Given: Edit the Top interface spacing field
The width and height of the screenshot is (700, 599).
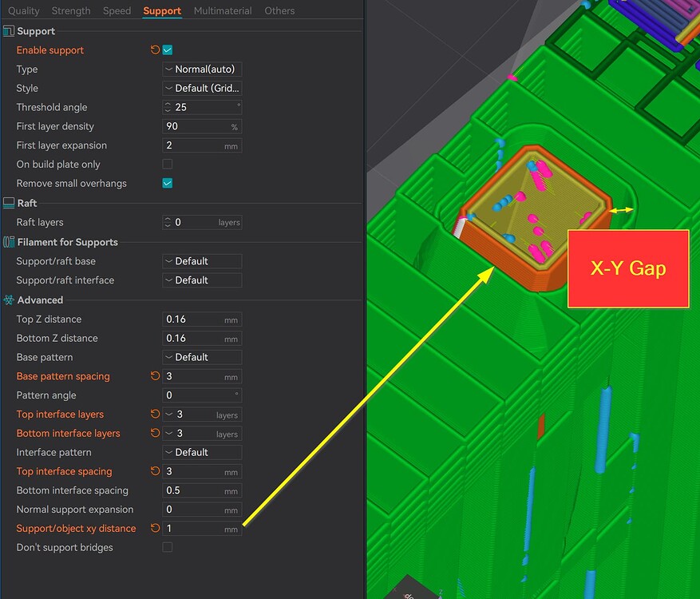Looking at the screenshot, I should tap(202, 471).
